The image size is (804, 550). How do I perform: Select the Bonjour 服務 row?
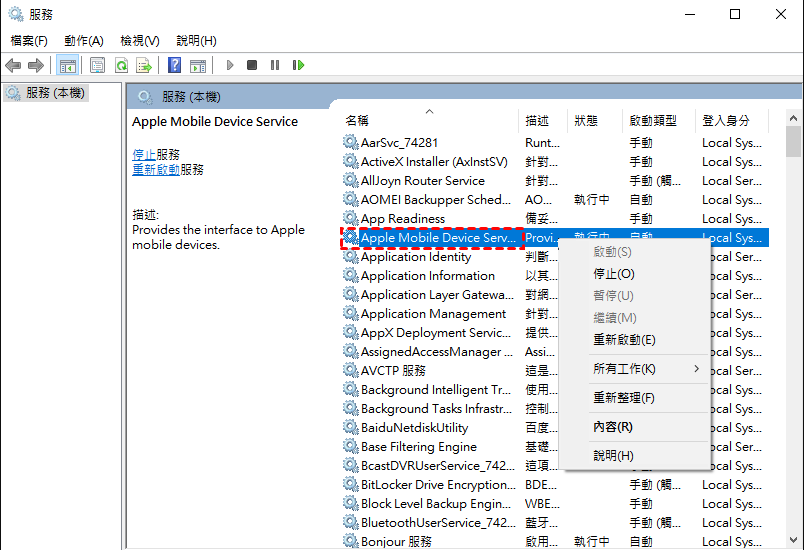396,541
